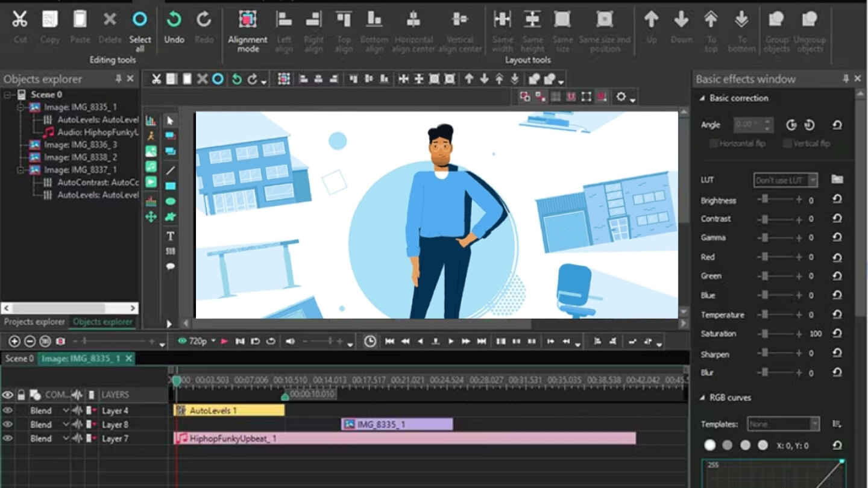Image resolution: width=868 pixels, height=488 pixels.
Task: Collapse the Scene 0 tree node
Action: [x=8, y=95]
